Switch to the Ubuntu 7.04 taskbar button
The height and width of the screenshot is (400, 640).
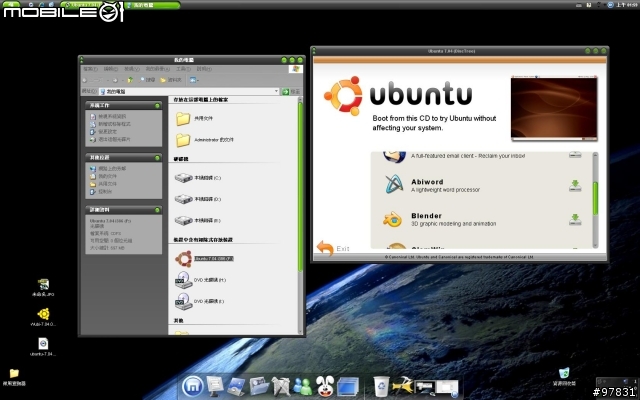89,5
